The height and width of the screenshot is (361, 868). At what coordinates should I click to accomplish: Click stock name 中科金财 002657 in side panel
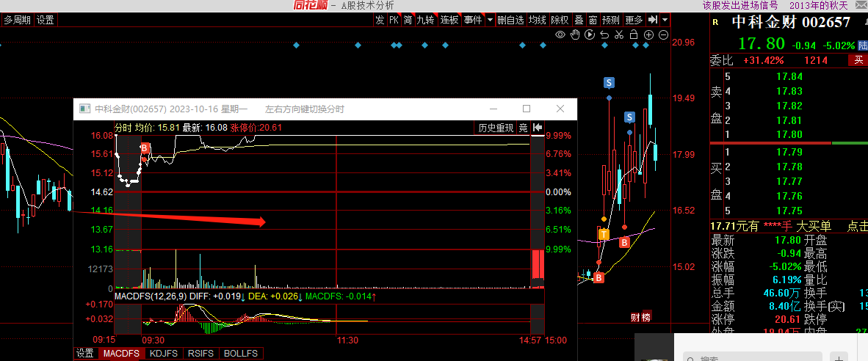point(791,22)
